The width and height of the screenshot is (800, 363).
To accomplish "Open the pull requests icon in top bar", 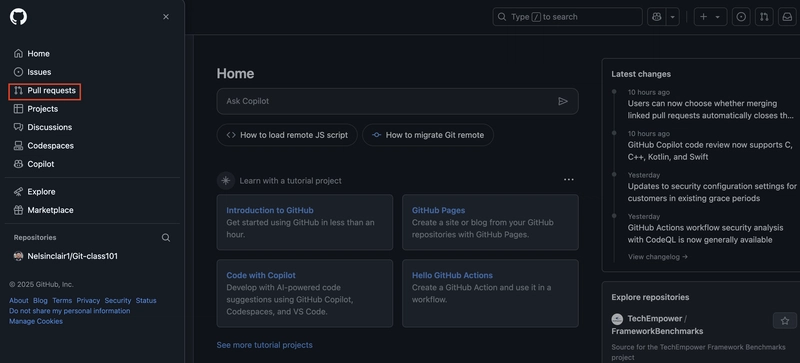I will point(764,17).
